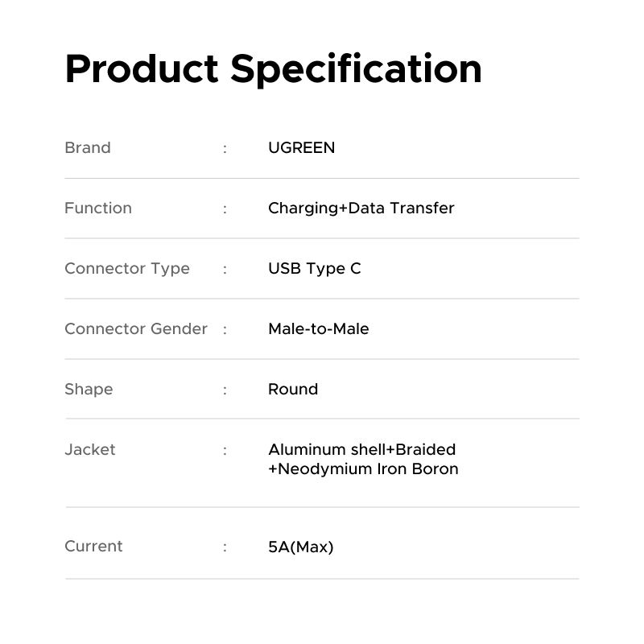This screenshot has height=644, width=644.
Task: Click the Product Specification heading
Action: [273, 69]
